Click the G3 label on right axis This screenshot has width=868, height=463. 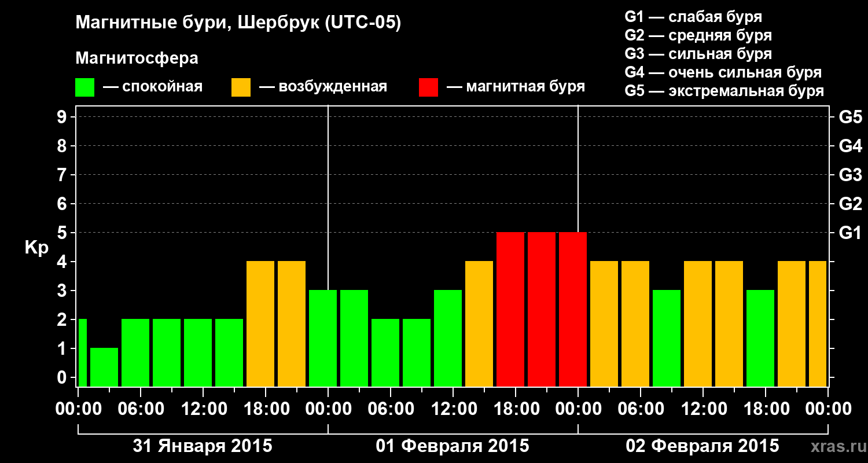pos(850,175)
